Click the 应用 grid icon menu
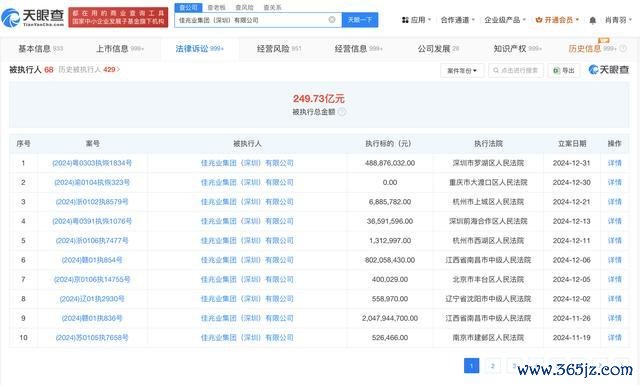 click(x=416, y=20)
